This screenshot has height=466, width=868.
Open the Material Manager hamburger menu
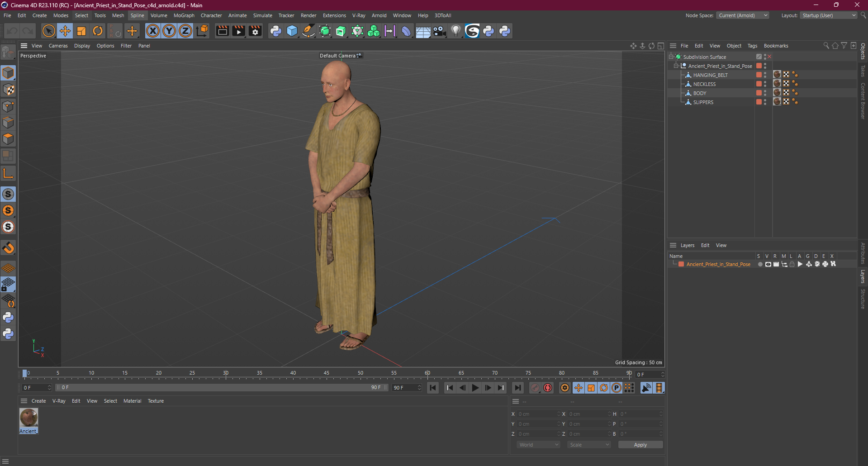click(24, 401)
